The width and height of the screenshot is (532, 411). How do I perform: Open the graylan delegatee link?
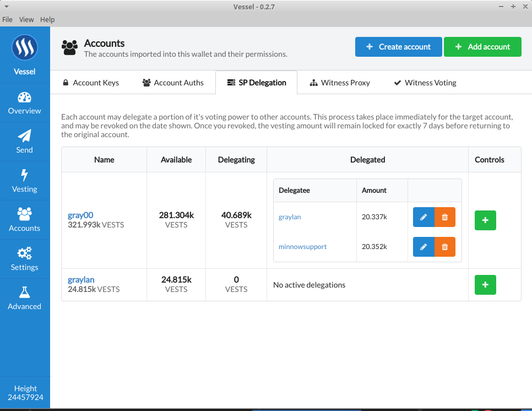[x=290, y=217]
